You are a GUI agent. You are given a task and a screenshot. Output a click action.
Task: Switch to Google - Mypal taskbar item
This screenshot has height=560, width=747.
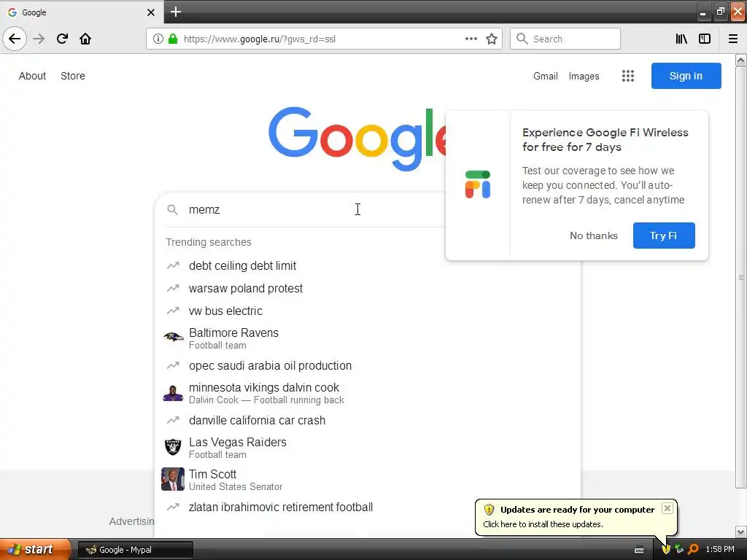[135, 550]
